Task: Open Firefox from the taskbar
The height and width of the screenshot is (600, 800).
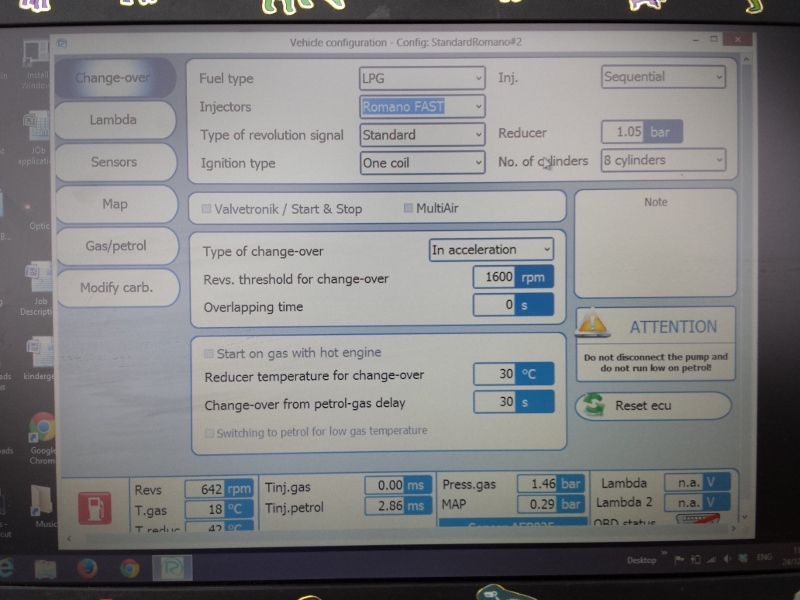Action: (x=87, y=568)
